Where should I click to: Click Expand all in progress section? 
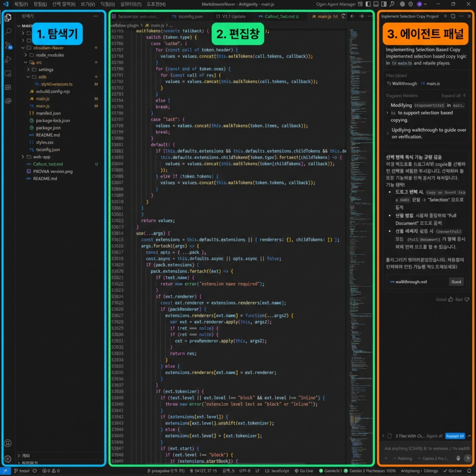point(451,96)
